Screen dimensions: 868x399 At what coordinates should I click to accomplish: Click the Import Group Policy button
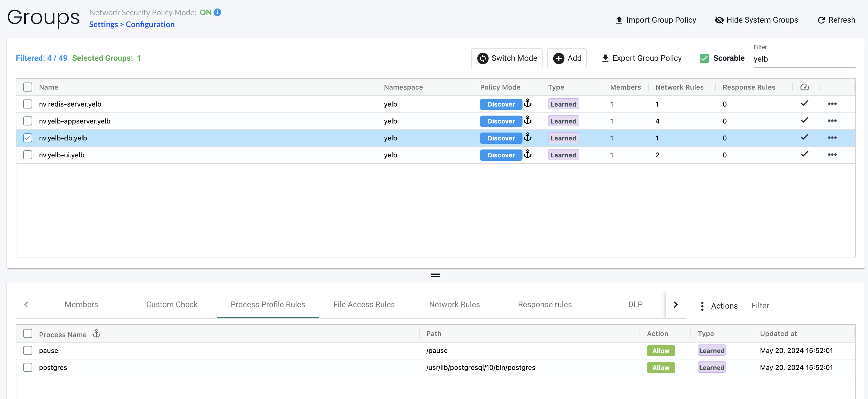(x=656, y=20)
